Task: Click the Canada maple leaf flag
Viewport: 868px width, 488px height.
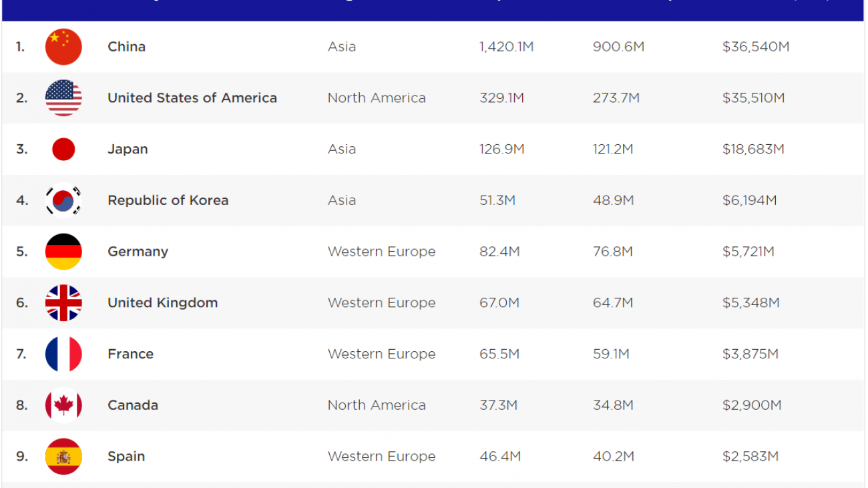Action: point(63,405)
